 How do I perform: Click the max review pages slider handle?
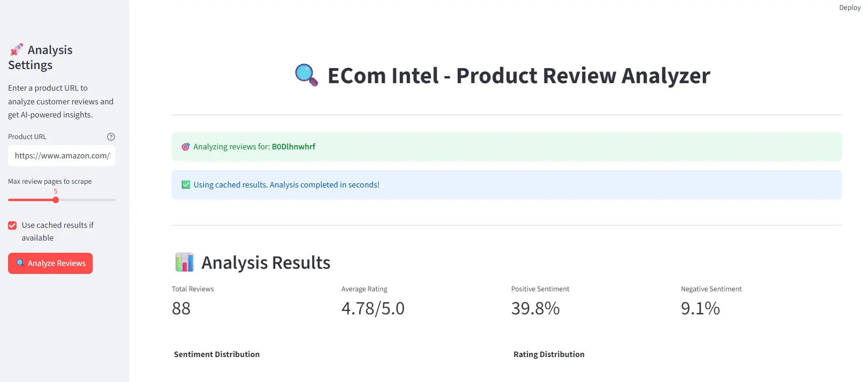[x=56, y=200]
